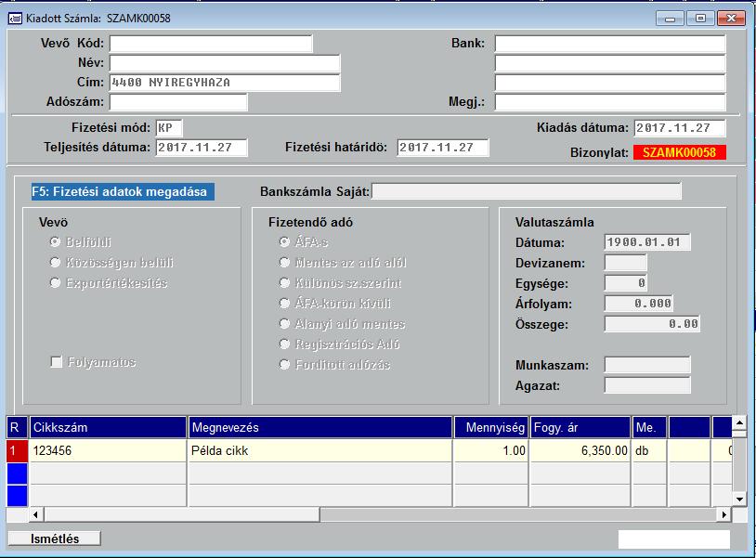This screenshot has height=558, width=756.
Task: Focus the first Bank input field
Action: tap(610, 44)
